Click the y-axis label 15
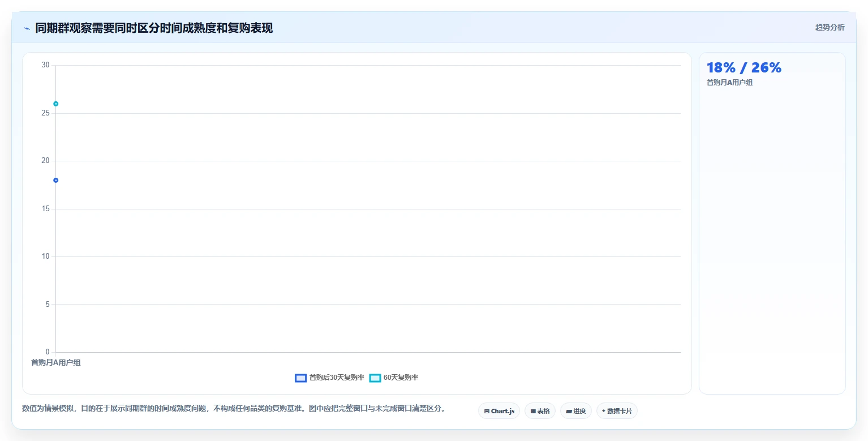Image resolution: width=868 pixels, height=441 pixels. click(x=46, y=209)
